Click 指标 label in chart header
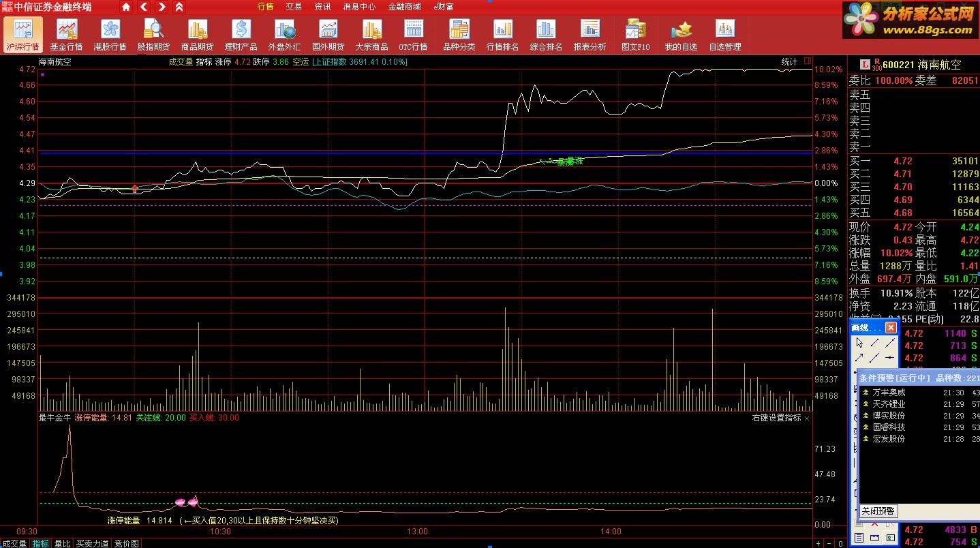 [204, 62]
